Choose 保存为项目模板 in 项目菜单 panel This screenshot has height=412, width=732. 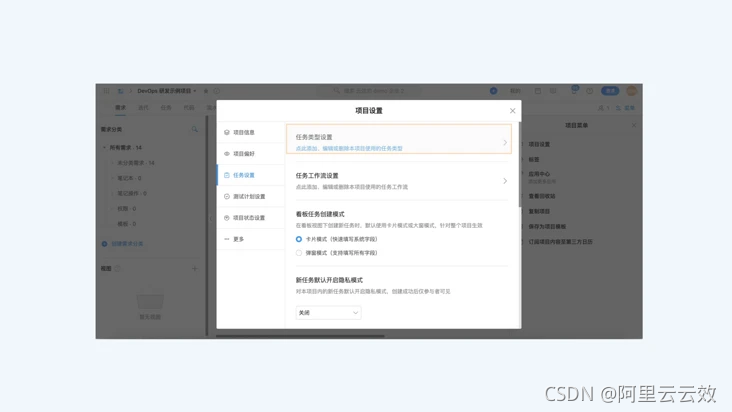(547, 226)
